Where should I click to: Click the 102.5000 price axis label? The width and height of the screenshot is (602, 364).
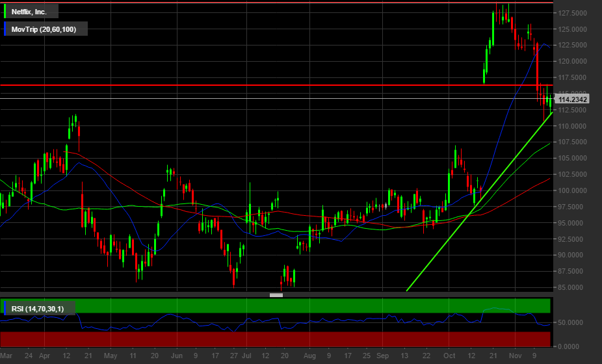tap(573, 174)
